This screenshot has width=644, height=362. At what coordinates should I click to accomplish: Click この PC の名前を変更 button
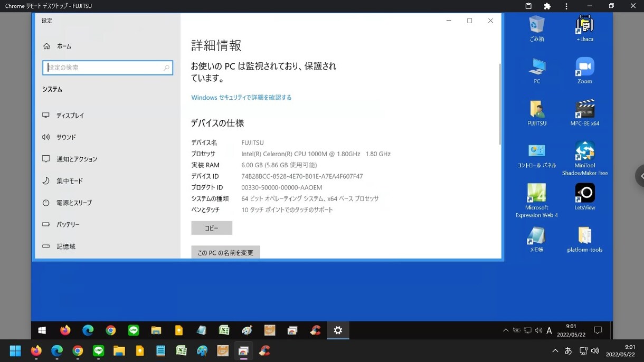(x=225, y=252)
